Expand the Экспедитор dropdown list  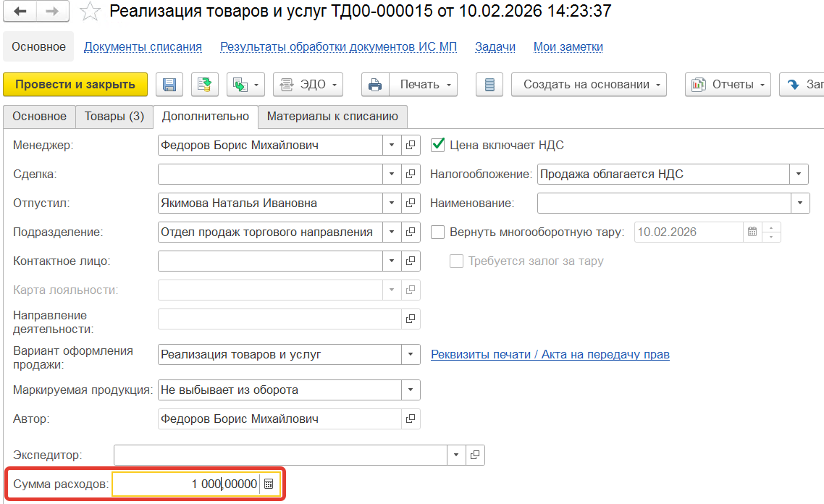click(x=456, y=455)
